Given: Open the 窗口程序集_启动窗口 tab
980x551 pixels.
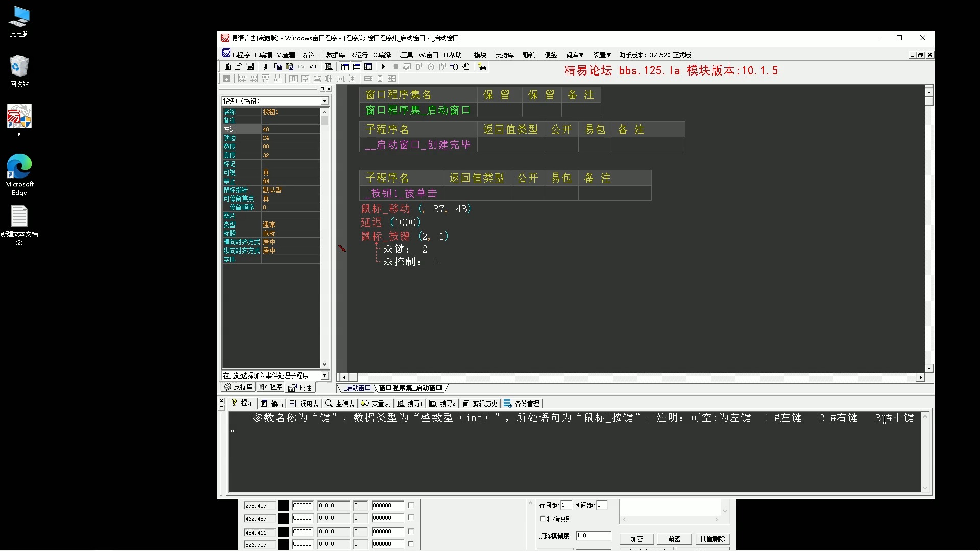Looking at the screenshot, I should coord(411,388).
